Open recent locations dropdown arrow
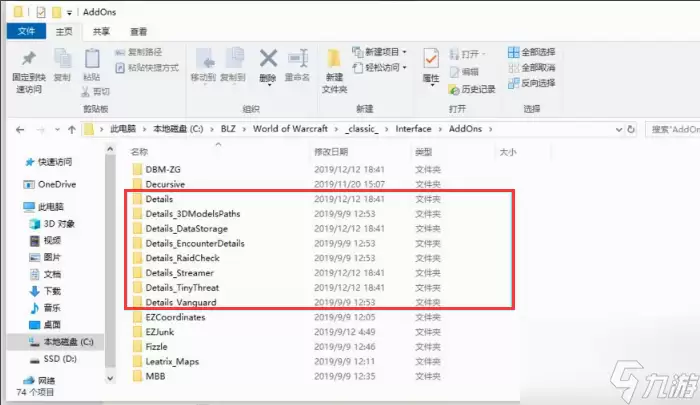700x405 pixels. point(57,130)
